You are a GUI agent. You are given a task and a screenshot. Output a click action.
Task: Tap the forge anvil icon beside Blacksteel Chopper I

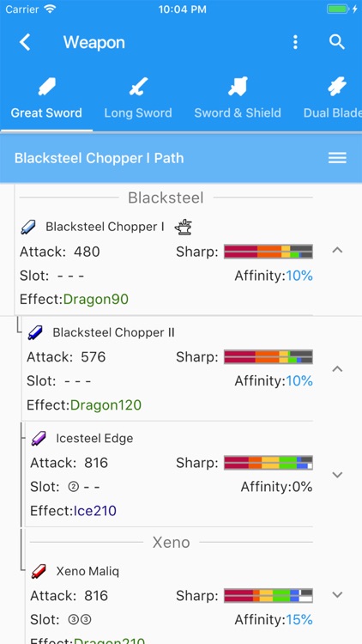(x=183, y=227)
